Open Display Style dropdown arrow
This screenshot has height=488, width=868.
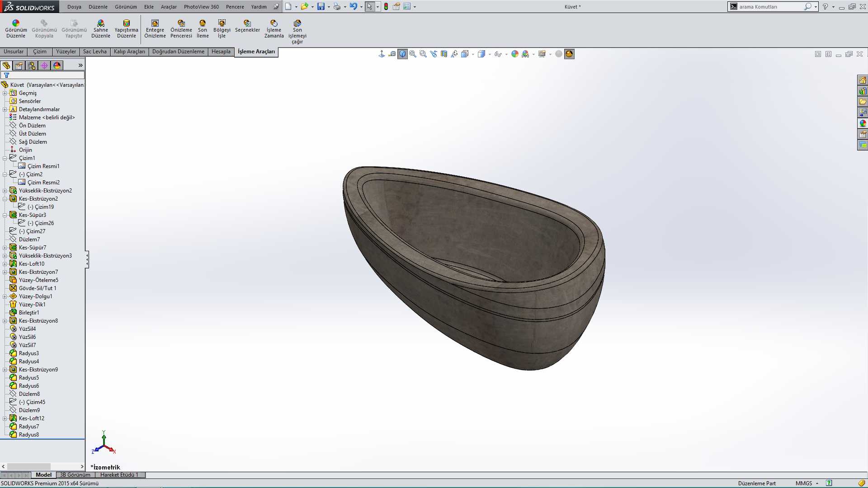[490, 54]
